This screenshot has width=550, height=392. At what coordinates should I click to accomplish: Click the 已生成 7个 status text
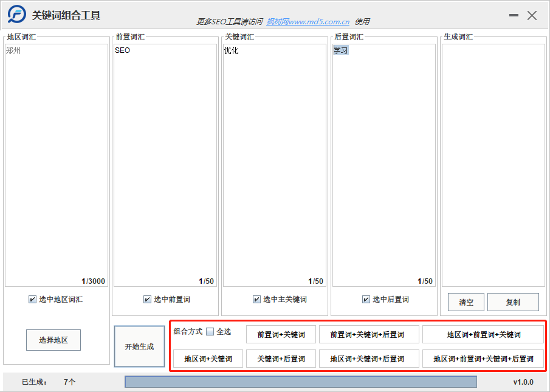(x=49, y=382)
